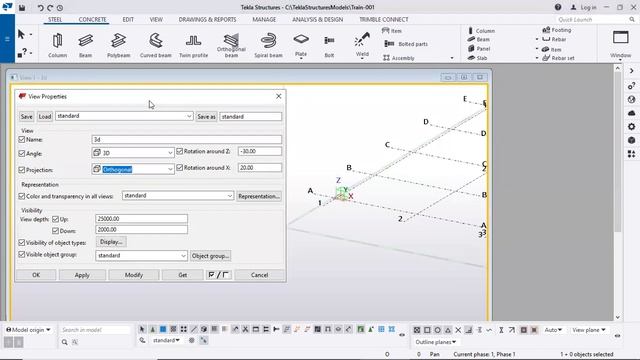
Task: Toggle the Projection checkbox
Action: [22, 170]
